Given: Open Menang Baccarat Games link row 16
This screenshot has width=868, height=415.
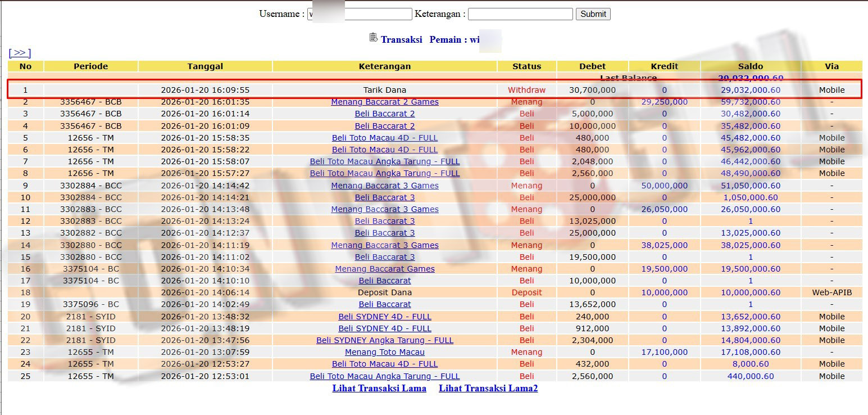Looking at the screenshot, I should click(385, 269).
